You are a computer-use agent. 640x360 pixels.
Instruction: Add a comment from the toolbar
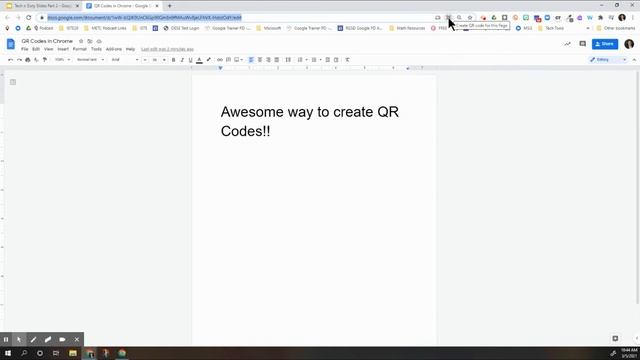[x=229, y=60]
